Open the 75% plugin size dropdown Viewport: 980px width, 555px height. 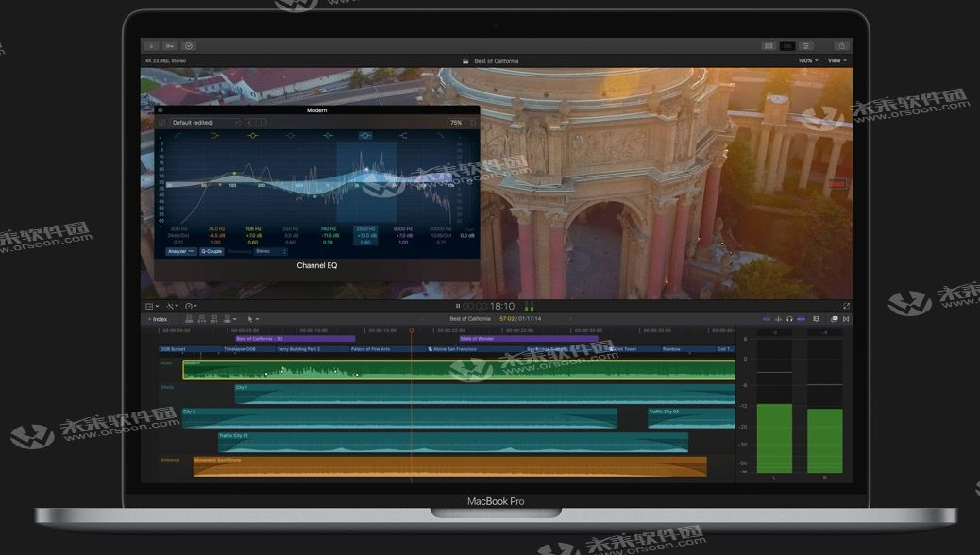tap(462, 123)
